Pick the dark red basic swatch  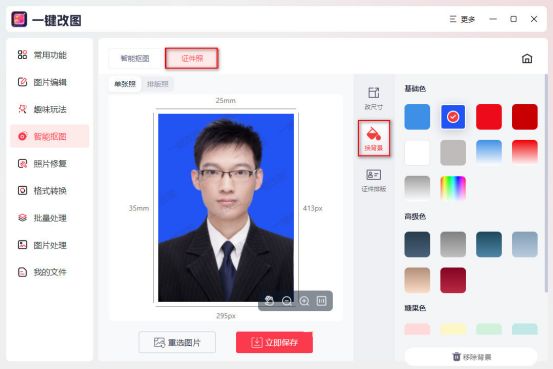(525, 117)
